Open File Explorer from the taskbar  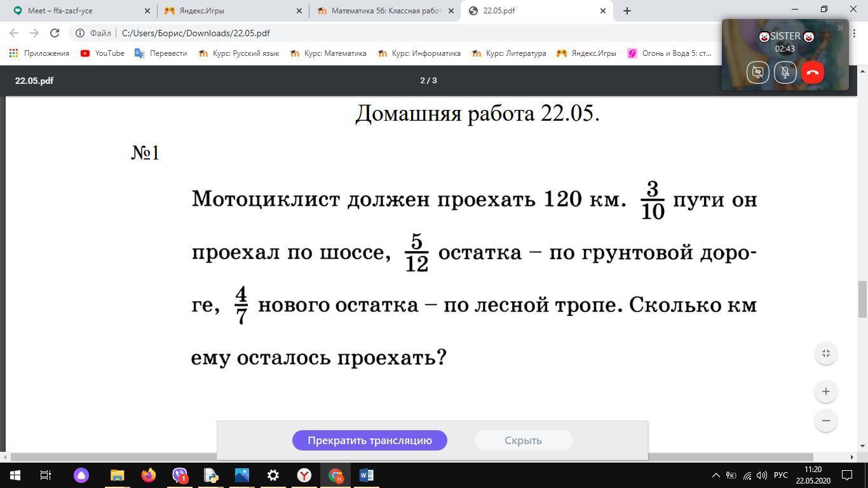coord(117,475)
